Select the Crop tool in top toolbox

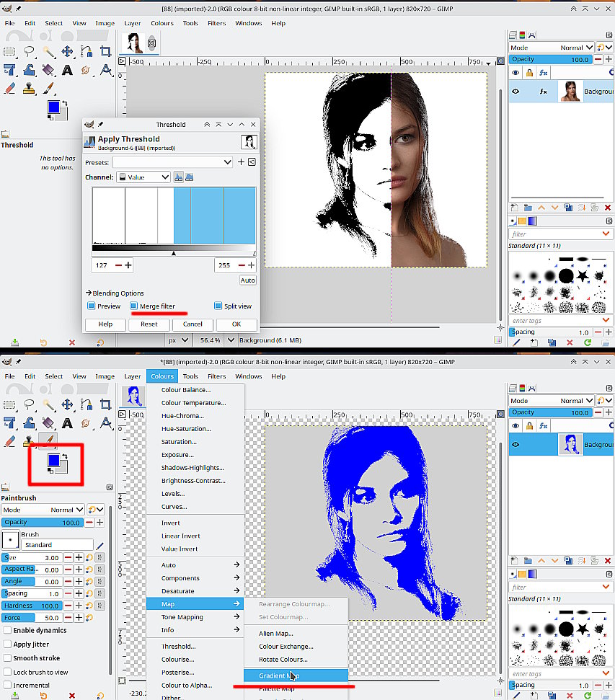pyautogui.click(x=105, y=51)
